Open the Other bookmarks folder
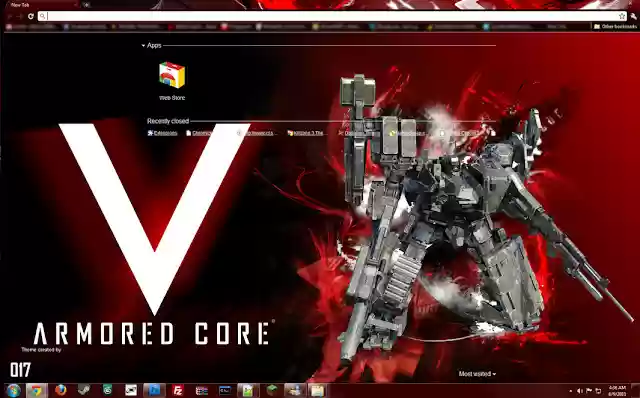 [615, 27]
